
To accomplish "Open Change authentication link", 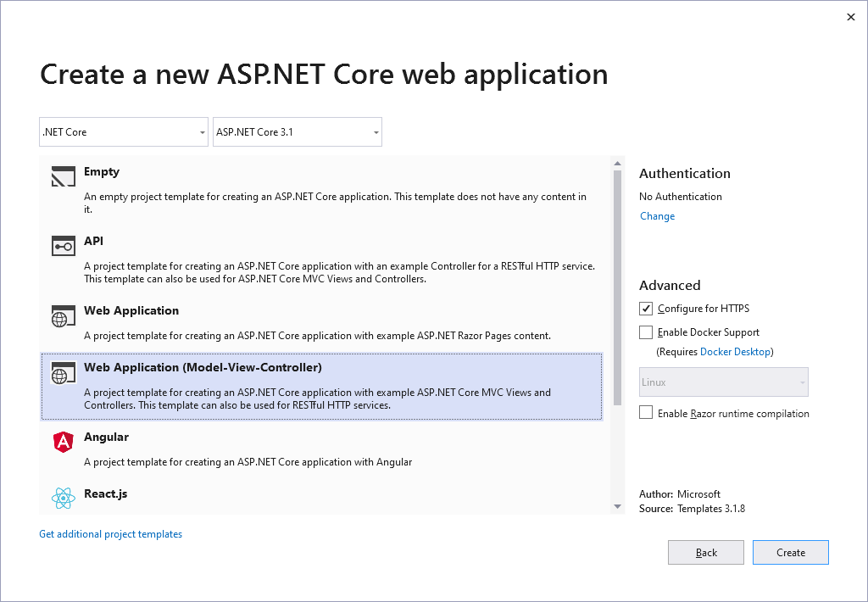I will 657,216.
